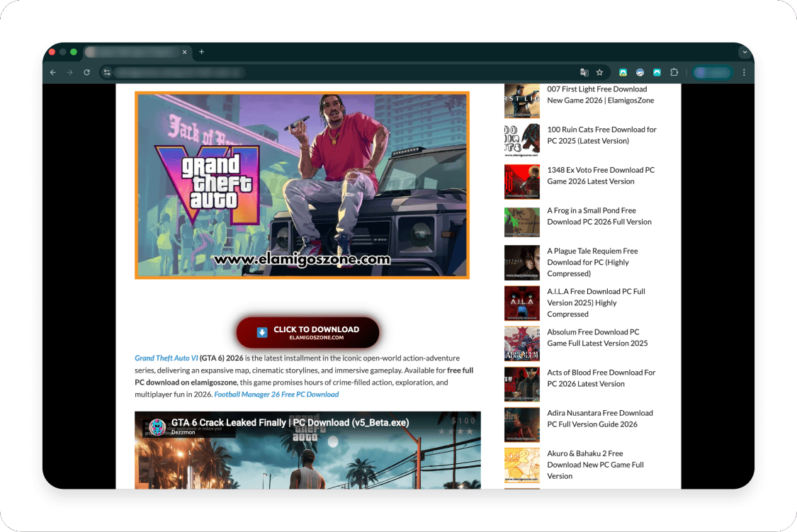Click the A.I.L.A game thumbnail
Viewport: 797px width, 532px height.
pos(522,303)
